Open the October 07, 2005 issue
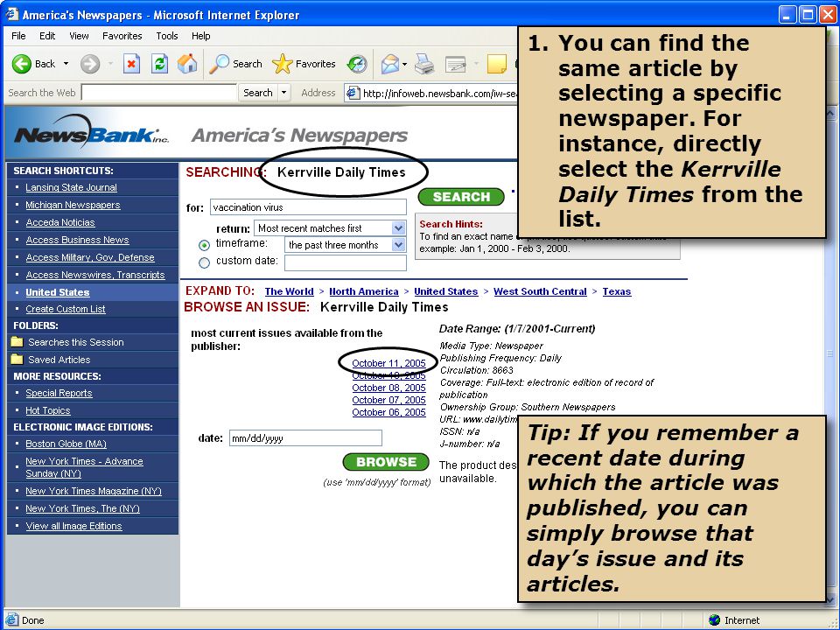The height and width of the screenshot is (630, 840). pos(388,400)
